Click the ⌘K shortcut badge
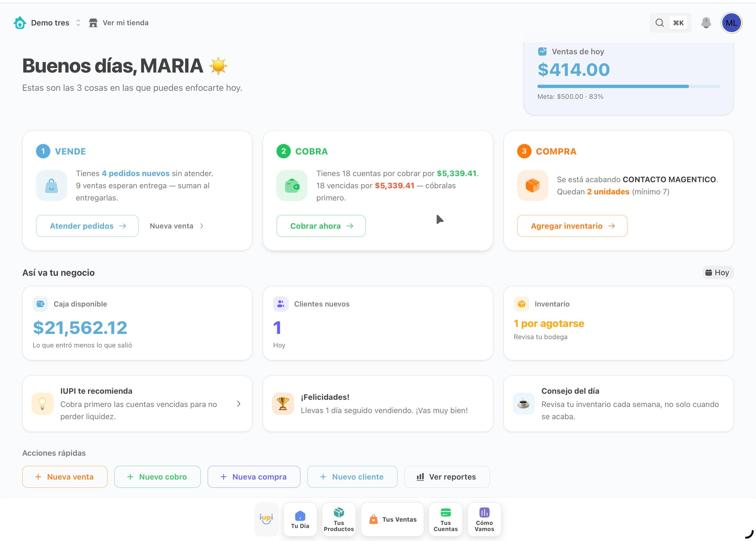 [678, 23]
